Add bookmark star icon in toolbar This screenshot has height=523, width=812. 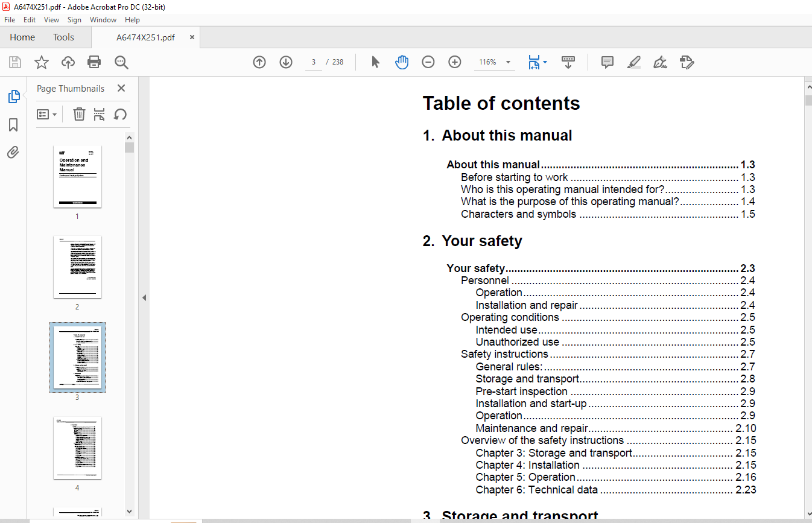click(41, 62)
